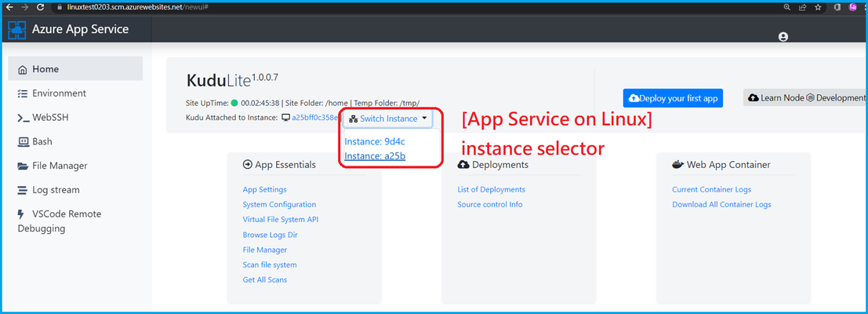Open System Configuration link
Viewport: 868px width, 314px height.
point(280,204)
